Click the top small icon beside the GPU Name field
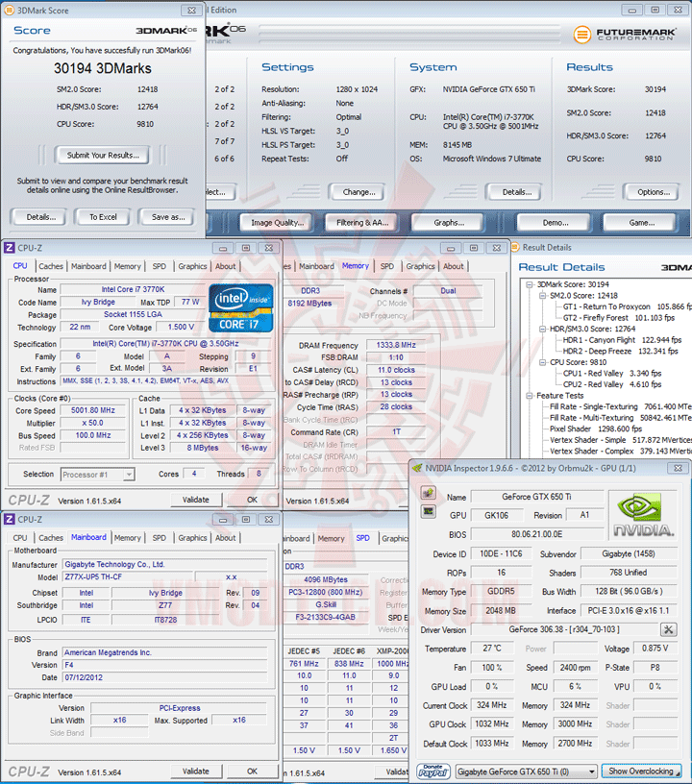This screenshot has width=692, height=784. pos(428,493)
